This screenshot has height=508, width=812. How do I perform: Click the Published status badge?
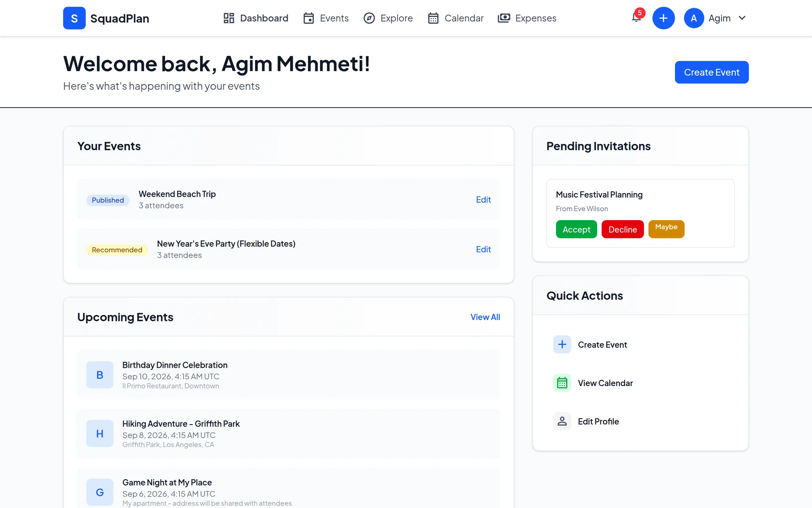point(108,200)
